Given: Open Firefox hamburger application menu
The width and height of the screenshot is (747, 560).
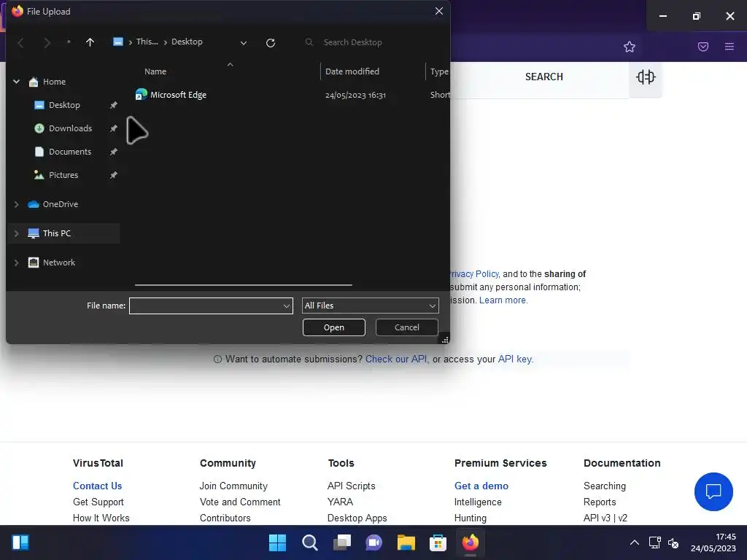Looking at the screenshot, I should point(729,47).
